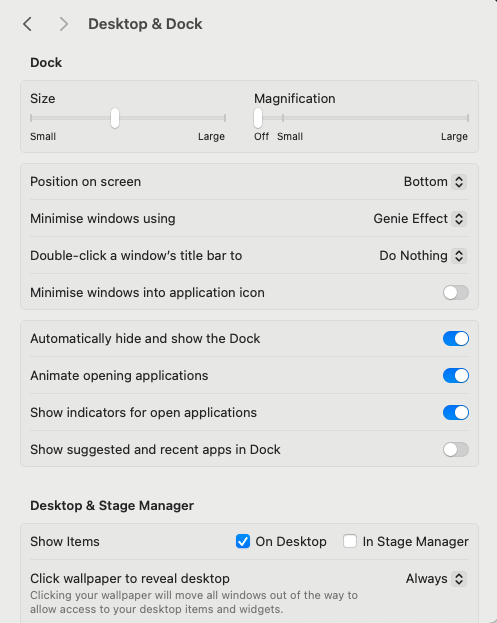The height and width of the screenshot is (623, 497).
Task: Click the Large end of Magnification slider
Action: coord(468,118)
